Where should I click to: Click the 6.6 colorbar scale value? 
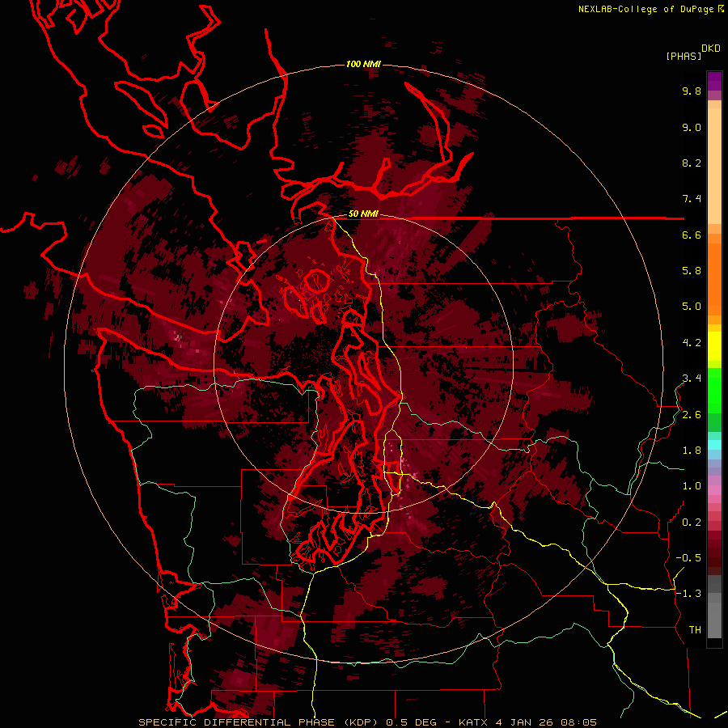[x=692, y=235]
